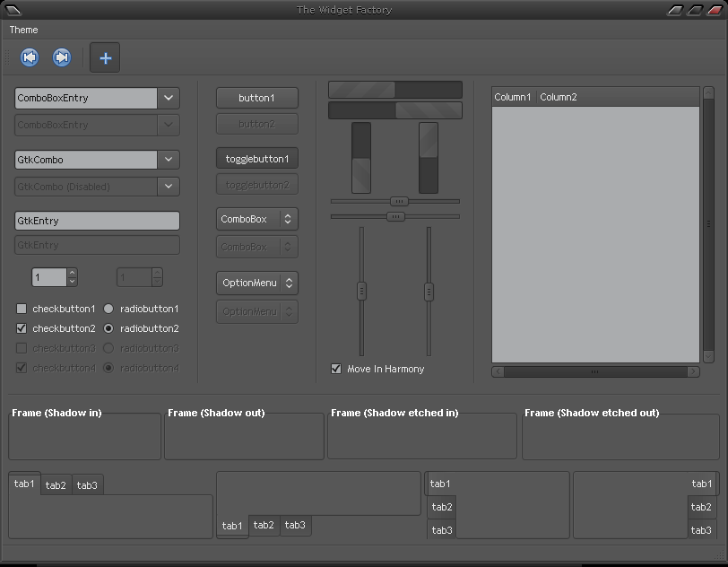
Task: Select tab3 in the bottom-tab notebook
Action: click(x=295, y=526)
